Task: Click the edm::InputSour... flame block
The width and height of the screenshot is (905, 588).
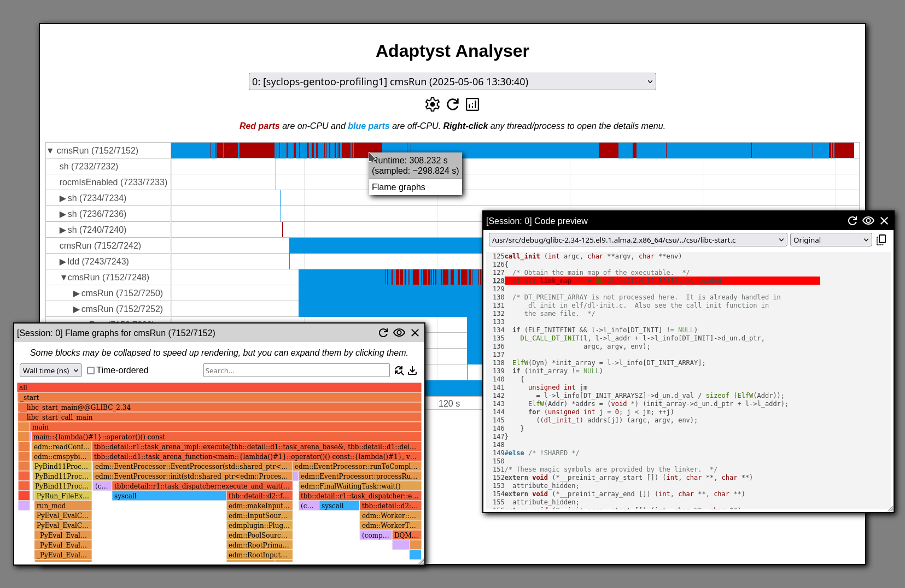Action: 260,515
